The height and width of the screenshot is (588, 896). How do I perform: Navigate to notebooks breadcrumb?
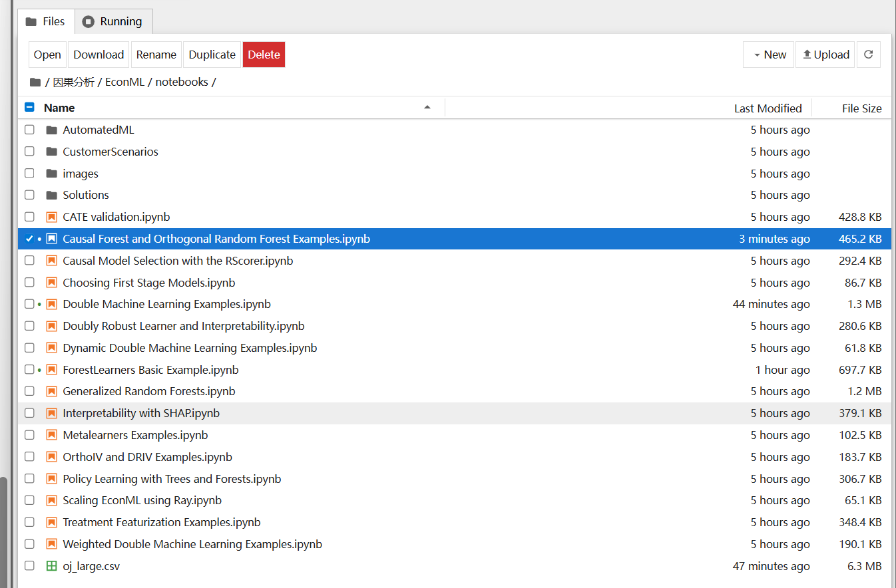tap(182, 82)
